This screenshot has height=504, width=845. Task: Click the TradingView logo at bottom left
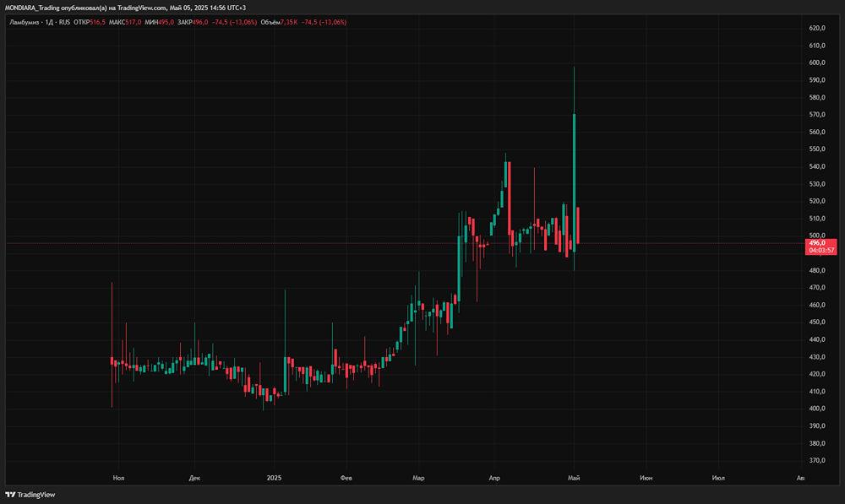click(30, 495)
